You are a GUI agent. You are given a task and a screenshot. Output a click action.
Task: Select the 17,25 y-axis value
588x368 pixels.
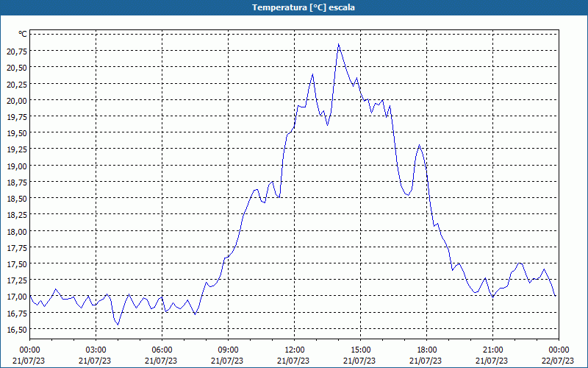tap(17, 280)
